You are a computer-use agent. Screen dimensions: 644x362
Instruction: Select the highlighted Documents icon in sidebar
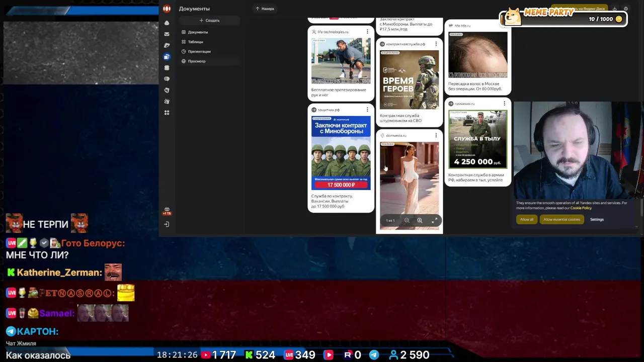[167, 56]
